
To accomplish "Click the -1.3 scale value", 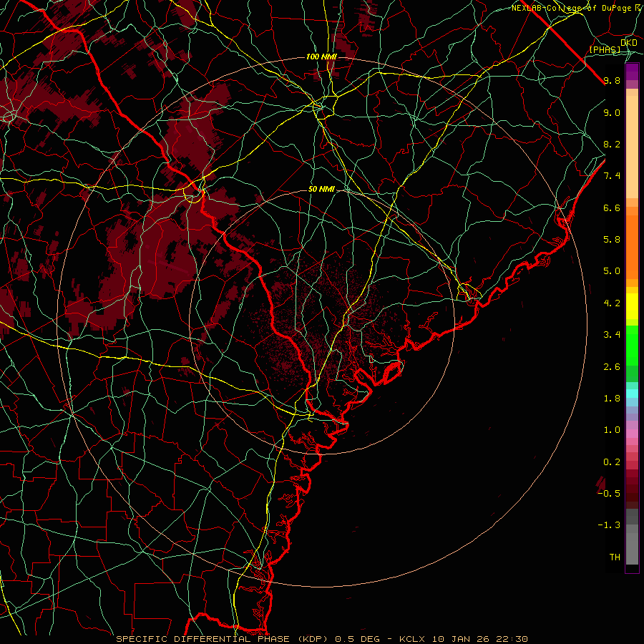I will click(609, 525).
